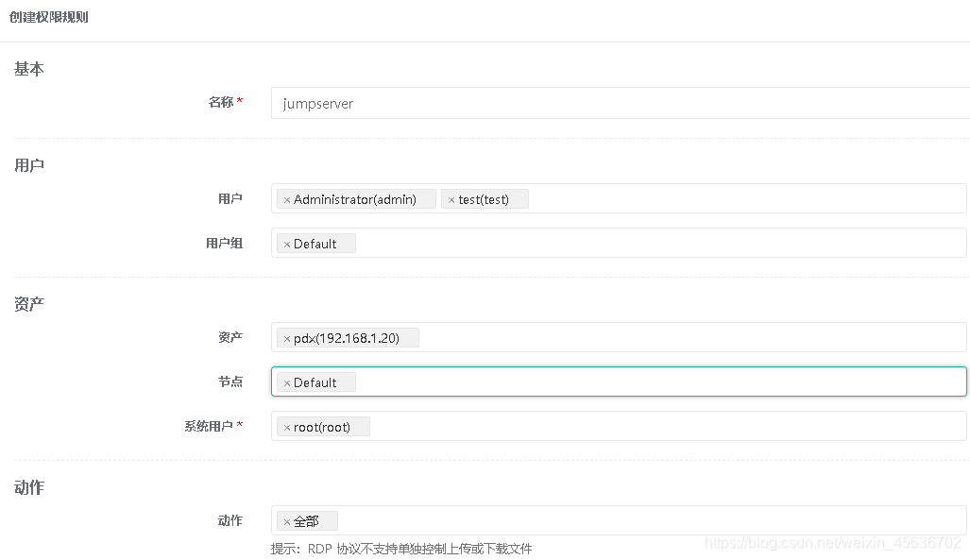Remove the test(test) user tag
The image size is (970, 560).
coord(451,200)
